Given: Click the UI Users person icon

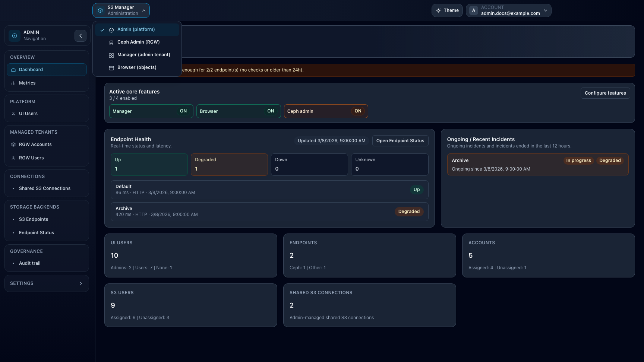Looking at the screenshot, I should click(x=13, y=113).
